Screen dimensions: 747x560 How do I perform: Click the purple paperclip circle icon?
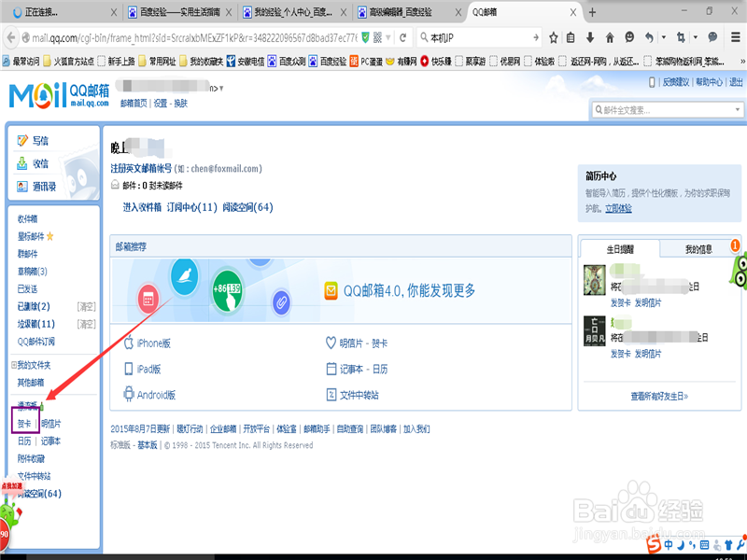(281, 301)
